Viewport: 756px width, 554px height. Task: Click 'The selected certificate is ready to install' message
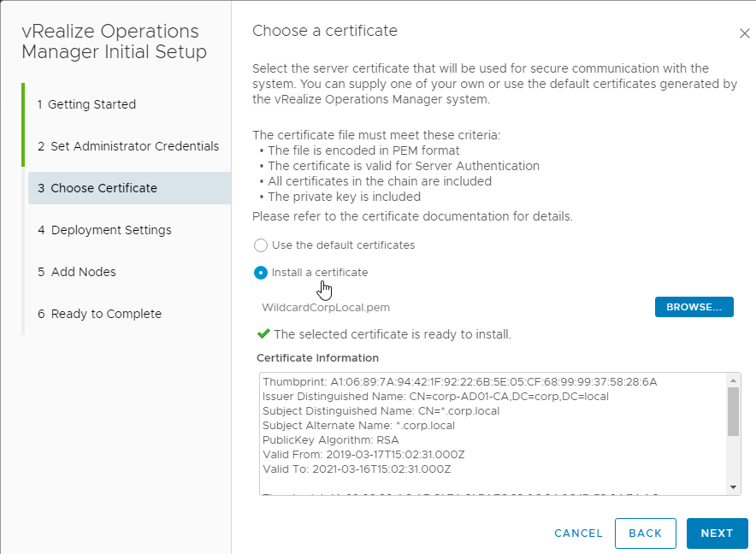pyautogui.click(x=393, y=334)
